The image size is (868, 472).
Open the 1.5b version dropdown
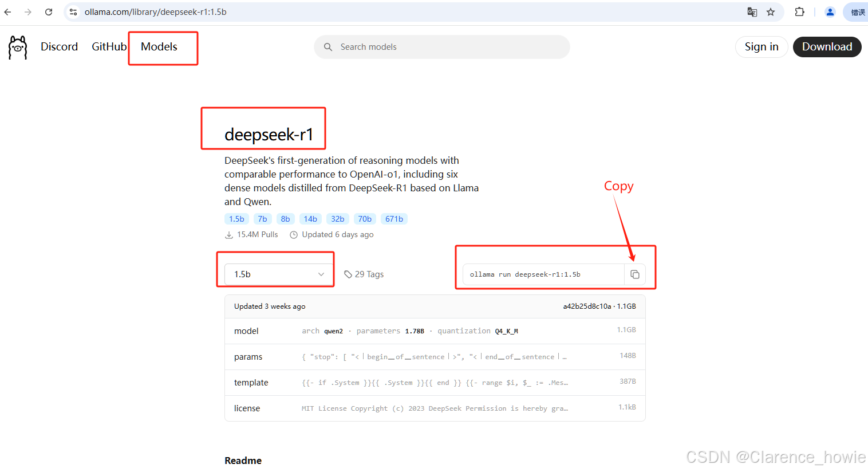pyautogui.click(x=279, y=274)
